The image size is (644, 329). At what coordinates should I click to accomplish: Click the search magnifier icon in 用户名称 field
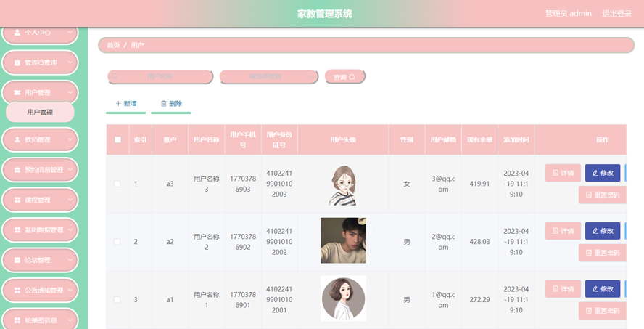tap(114, 76)
